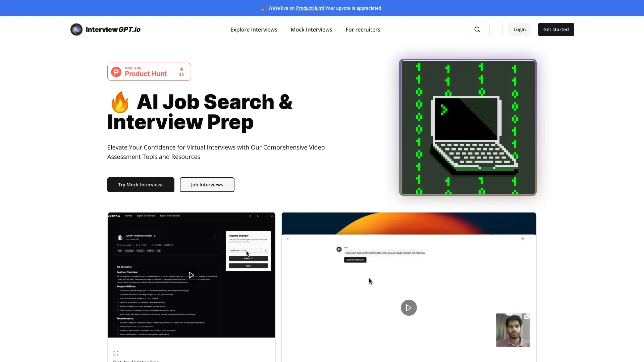The image size is (644, 362).
Task: Open the 'Explore Interviews' menu item
Action: click(254, 29)
